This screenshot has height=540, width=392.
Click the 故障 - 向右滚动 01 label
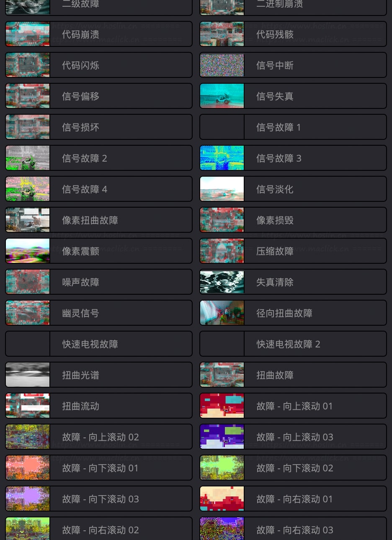coord(294,499)
